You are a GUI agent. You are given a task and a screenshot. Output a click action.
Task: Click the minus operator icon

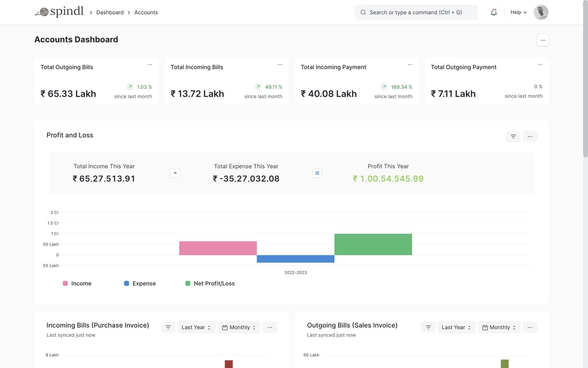(x=175, y=173)
